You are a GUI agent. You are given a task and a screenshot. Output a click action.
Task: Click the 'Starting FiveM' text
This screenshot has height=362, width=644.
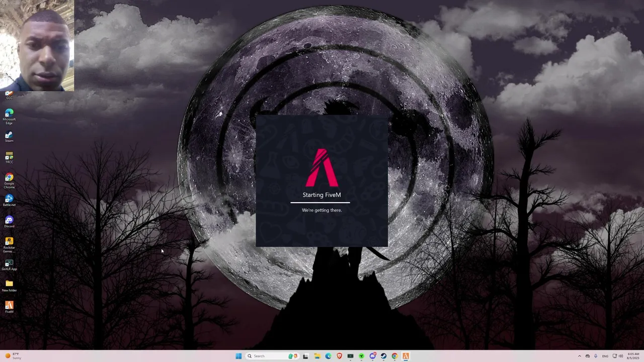point(321,195)
